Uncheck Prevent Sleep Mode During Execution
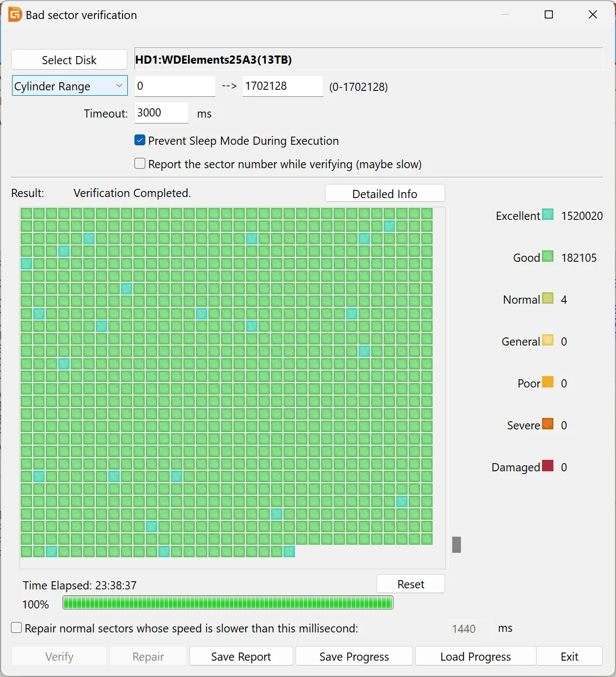 pyautogui.click(x=140, y=140)
